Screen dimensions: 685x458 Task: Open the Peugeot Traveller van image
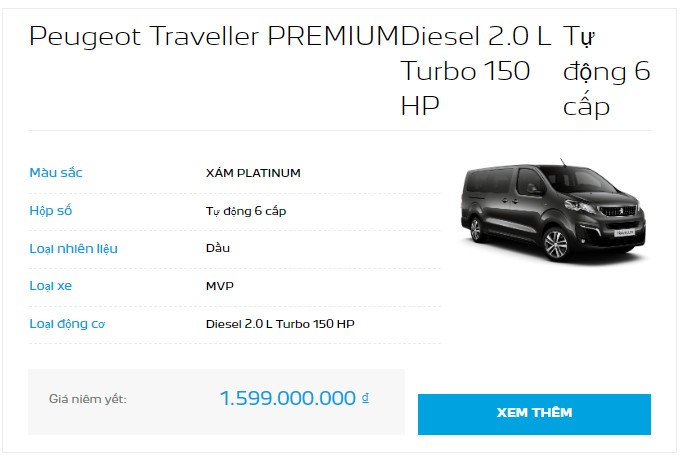pos(554,210)
